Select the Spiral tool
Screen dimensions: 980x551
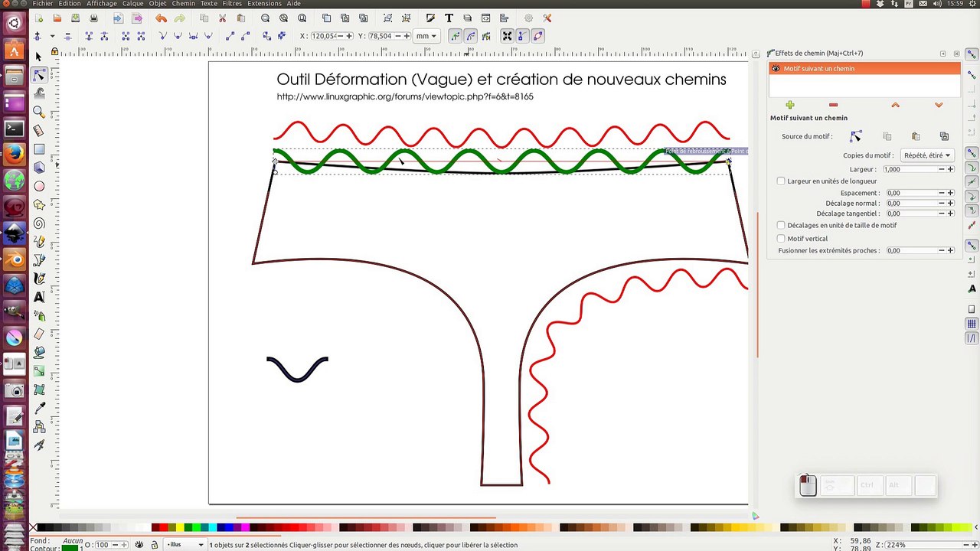point(39,223)
